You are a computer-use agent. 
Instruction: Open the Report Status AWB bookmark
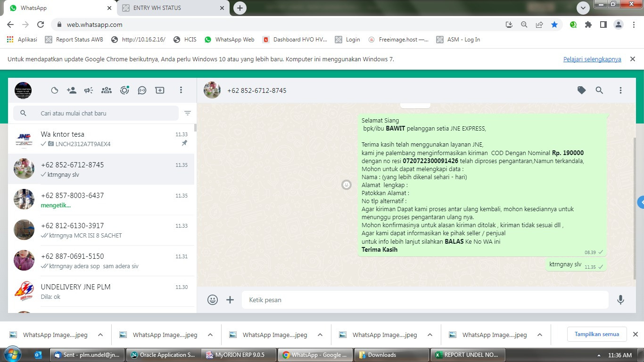click(x=74, y=40)
